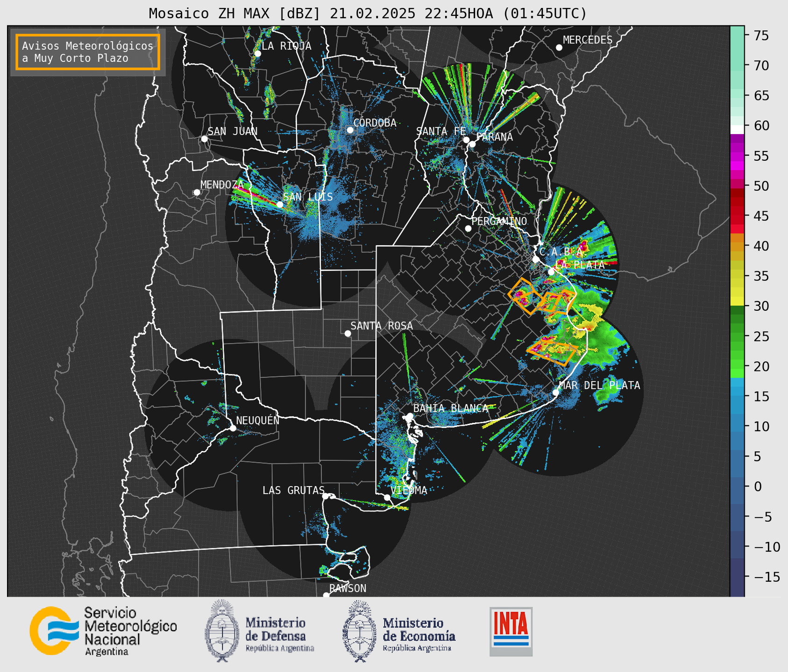Image resolution: width=788 pixels, height=672 pixels.
Task: Click the PERGAMINO city label
Action: coord(499,221)
